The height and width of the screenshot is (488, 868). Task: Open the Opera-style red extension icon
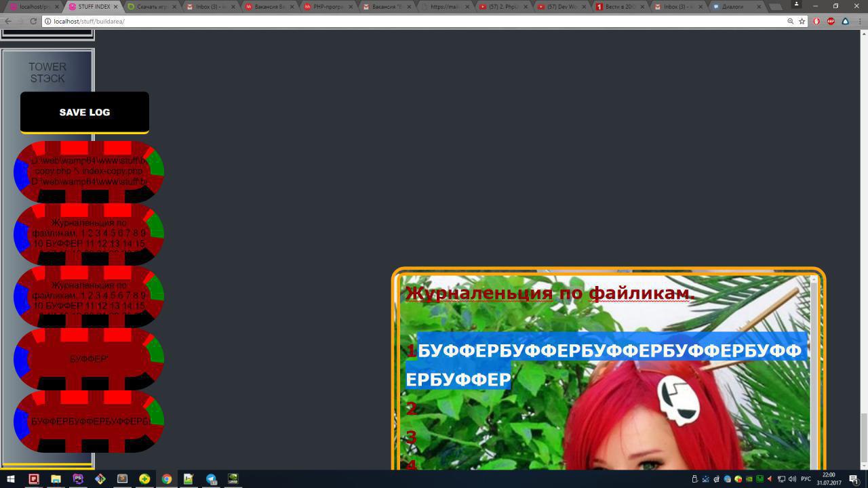point(816,21)
